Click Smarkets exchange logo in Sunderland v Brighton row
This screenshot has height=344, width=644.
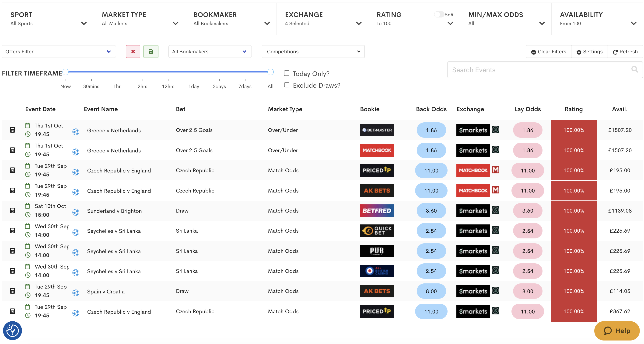click(473, 210)
